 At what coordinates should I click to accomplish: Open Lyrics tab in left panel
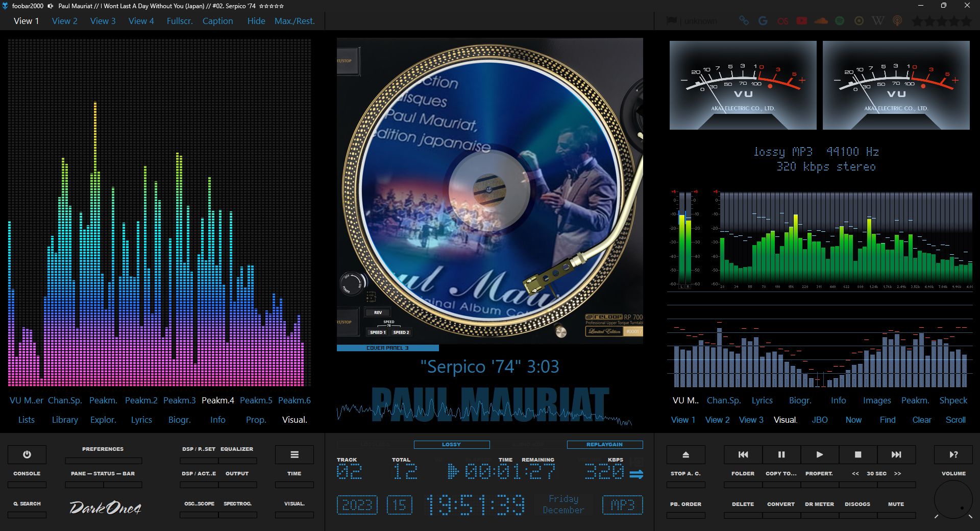[141, 420]
